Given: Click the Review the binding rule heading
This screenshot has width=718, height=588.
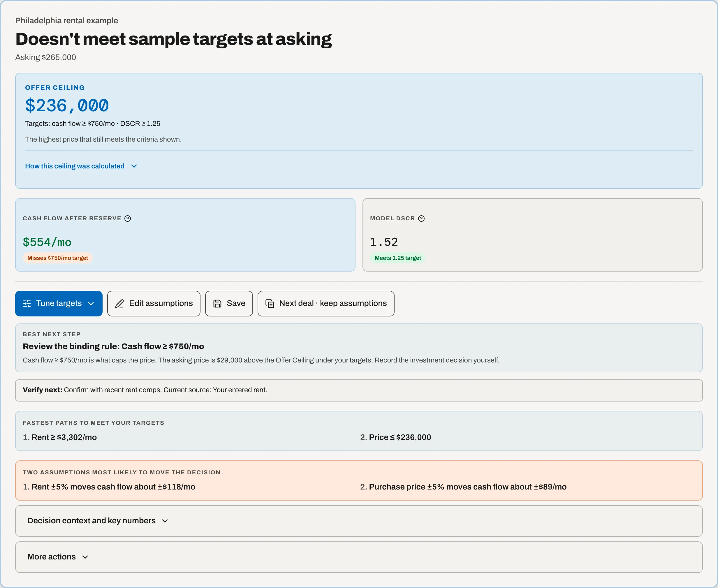Looking at the screenshot, I should click(x=113, y=346).
